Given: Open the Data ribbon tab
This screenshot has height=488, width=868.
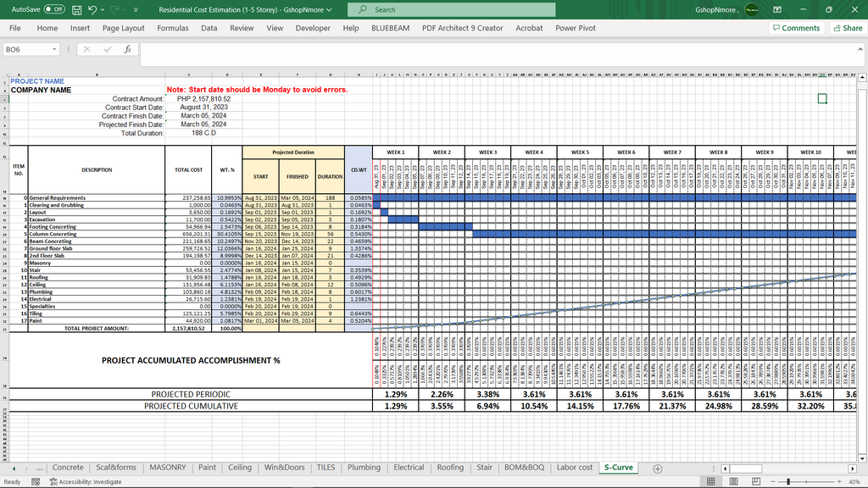Looking at the screenshot, I should (209, 28).
